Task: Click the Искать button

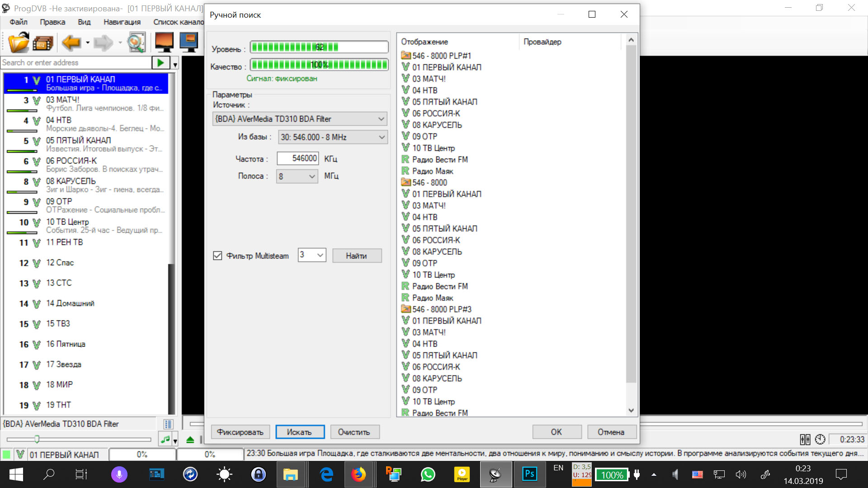Action: [x=300, y=432]
